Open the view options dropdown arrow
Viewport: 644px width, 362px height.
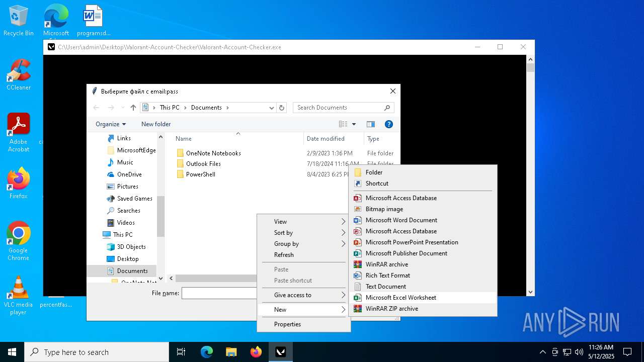tap(354, 124)
